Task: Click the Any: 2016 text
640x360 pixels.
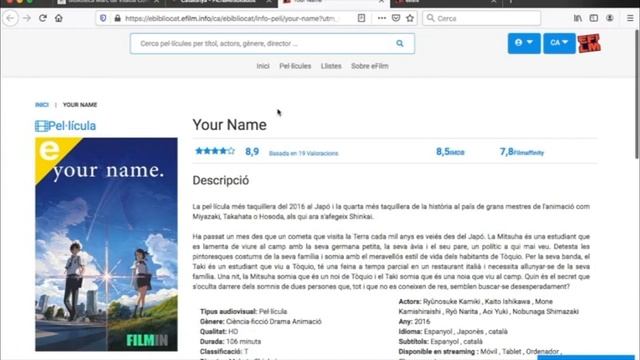Action: (414, 322)
